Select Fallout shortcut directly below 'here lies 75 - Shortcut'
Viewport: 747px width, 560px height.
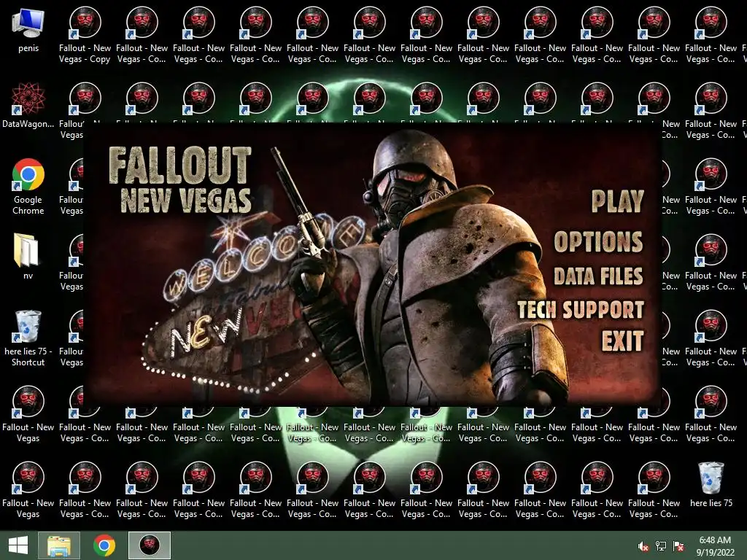click(28, 414)
